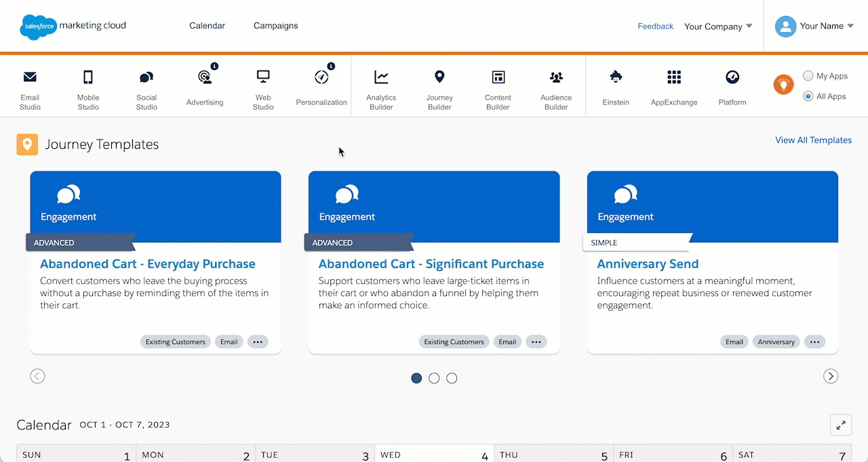Select Mobile Studio

(x=87, y=85)
